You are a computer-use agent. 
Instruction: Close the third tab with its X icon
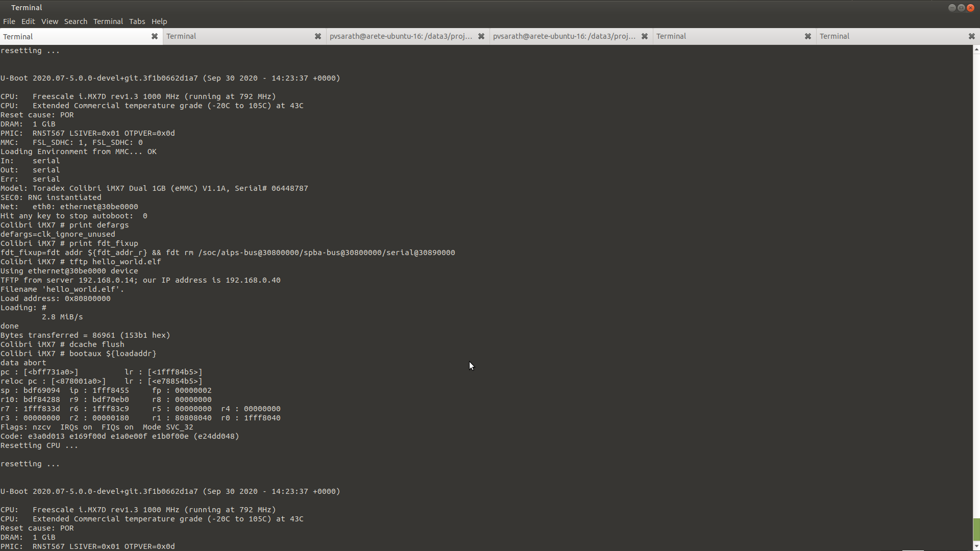click(x=481, y=36)
